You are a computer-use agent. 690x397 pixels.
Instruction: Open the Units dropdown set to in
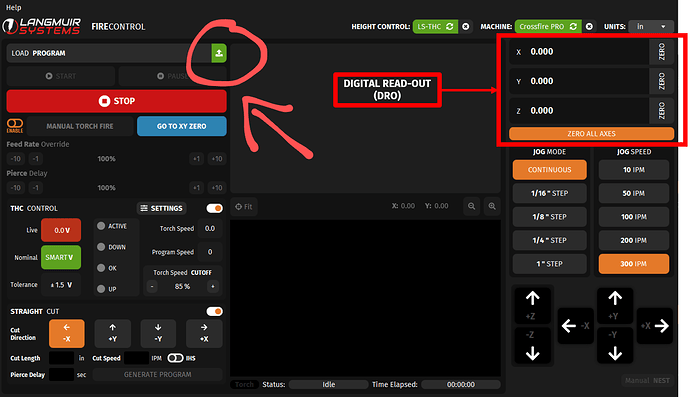(x=651, y=26)
